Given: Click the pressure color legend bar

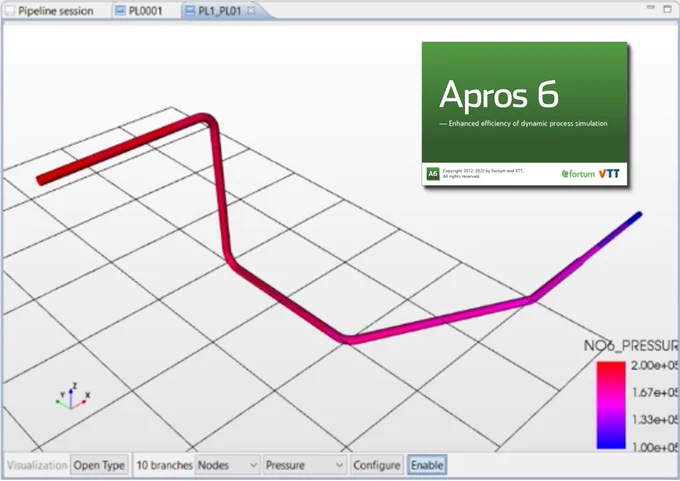Looking at the screenshot, I should tap(611, 405).
